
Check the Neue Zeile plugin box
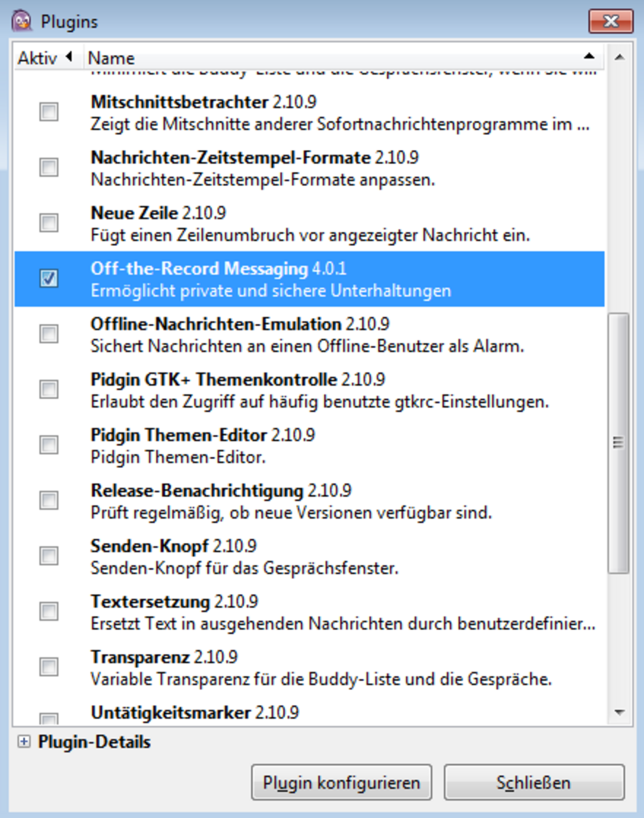tap(49, 223)
